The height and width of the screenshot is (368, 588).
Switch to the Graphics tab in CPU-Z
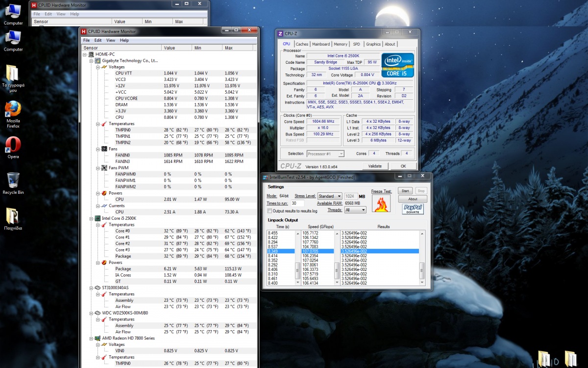pos(373,44)
